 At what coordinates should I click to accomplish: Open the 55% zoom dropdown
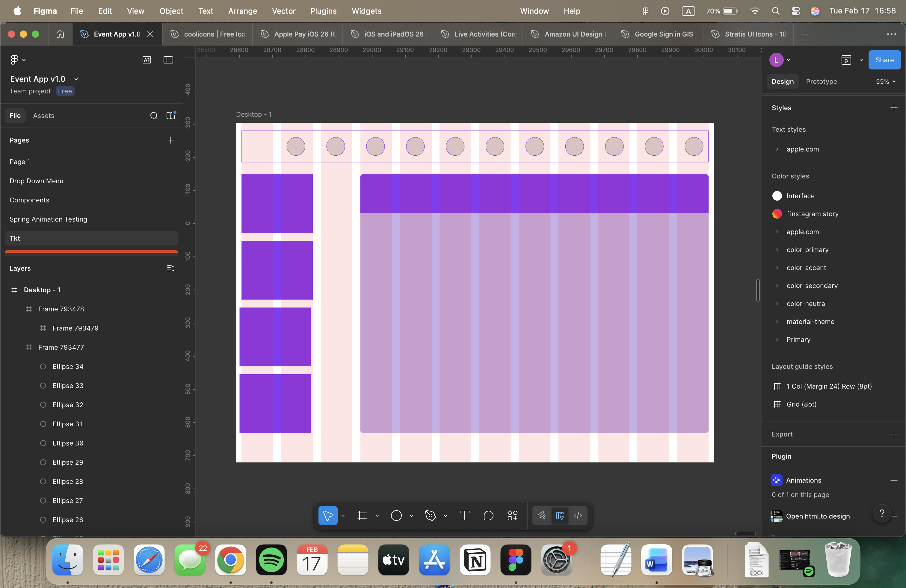(885, 81)
